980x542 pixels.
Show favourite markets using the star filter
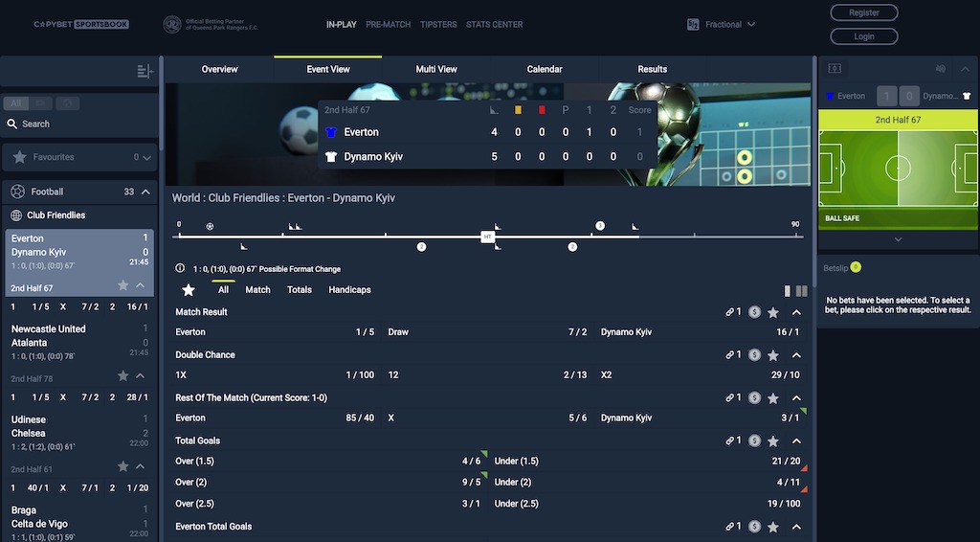pos(189,289)
